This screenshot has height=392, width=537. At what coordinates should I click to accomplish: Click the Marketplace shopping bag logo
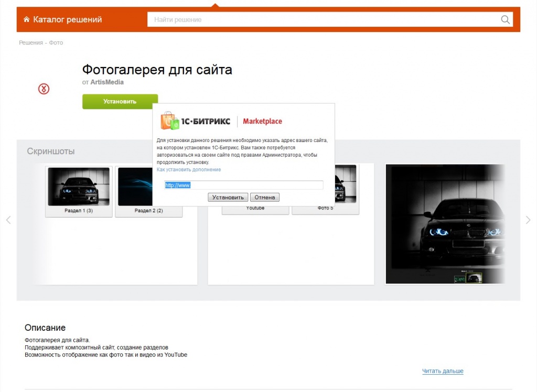(170, 121)
